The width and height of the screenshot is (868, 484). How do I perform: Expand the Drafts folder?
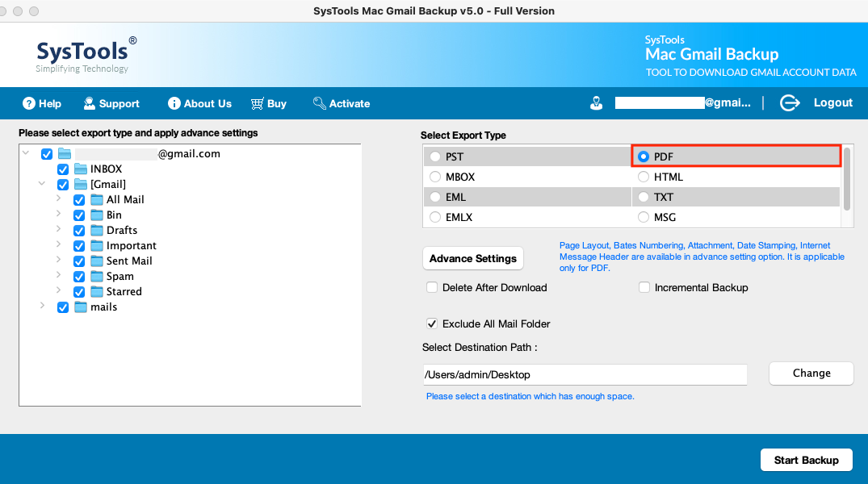point(59,229)
